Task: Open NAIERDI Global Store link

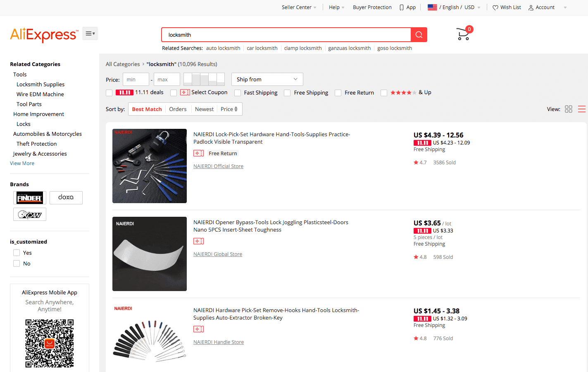Action: click(218, 254)
